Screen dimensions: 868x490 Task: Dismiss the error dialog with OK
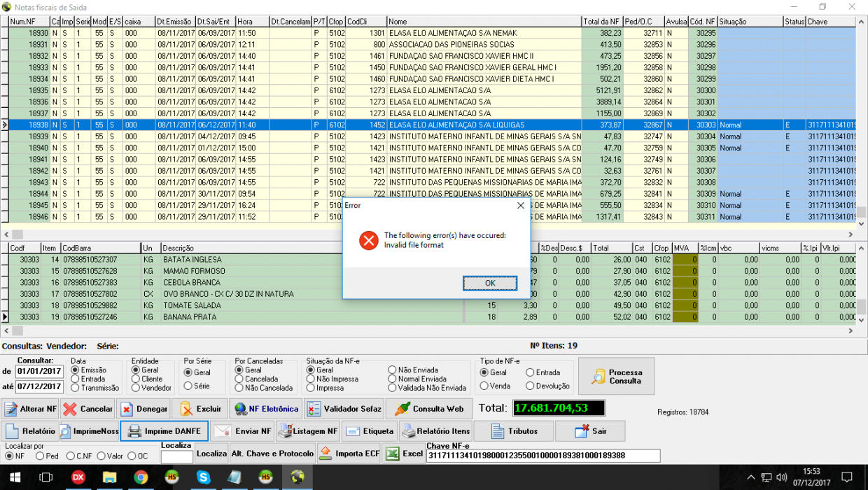(490, 283)
